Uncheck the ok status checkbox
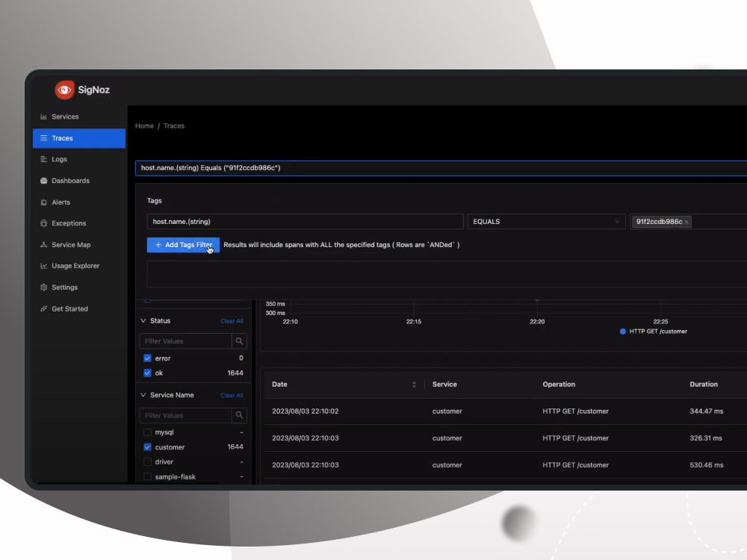 [147, 373]
